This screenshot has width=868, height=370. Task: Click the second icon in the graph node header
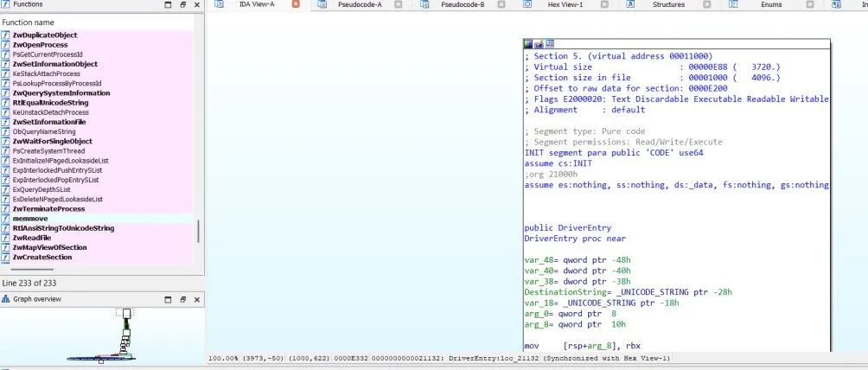(x=539, y=44)
